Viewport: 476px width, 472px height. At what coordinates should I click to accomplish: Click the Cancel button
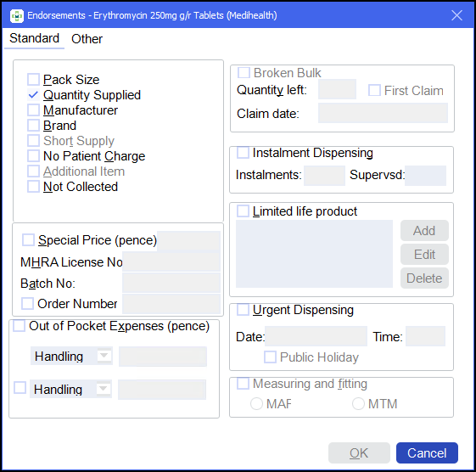(427, 452)
